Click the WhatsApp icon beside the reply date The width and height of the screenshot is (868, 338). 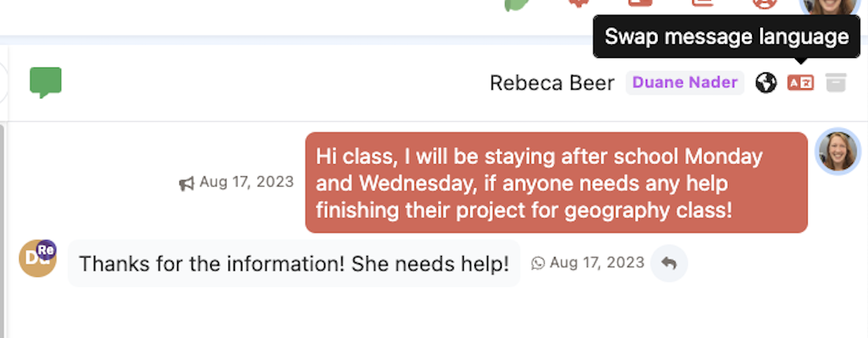[538, 263]
